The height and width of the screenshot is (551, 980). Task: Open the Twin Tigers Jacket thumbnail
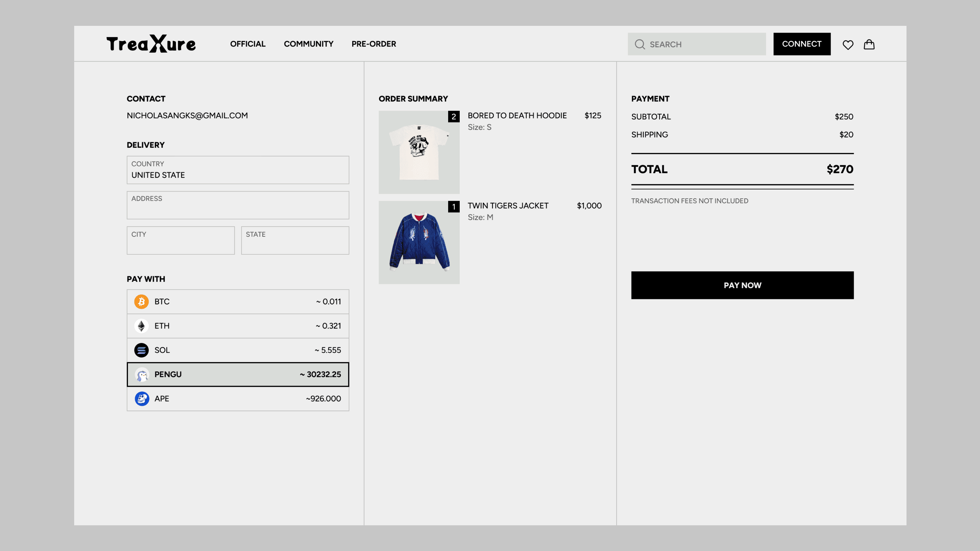point(419,242)
